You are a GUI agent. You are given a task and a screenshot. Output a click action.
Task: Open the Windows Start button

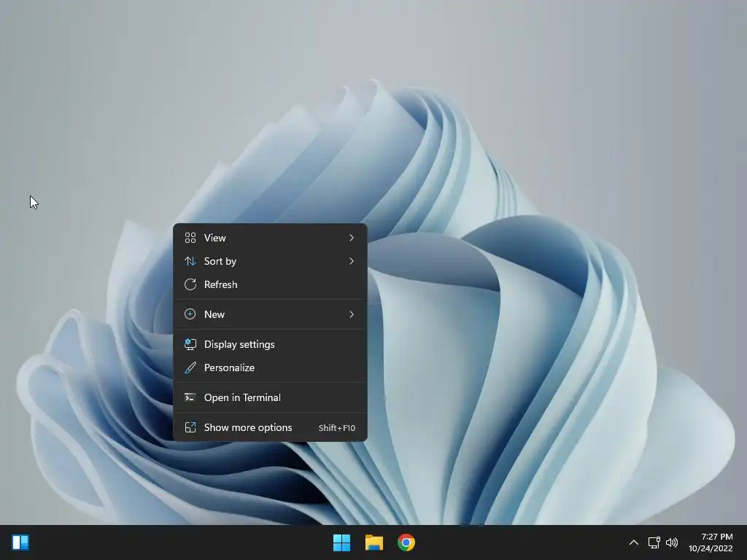tap(341, 542)
